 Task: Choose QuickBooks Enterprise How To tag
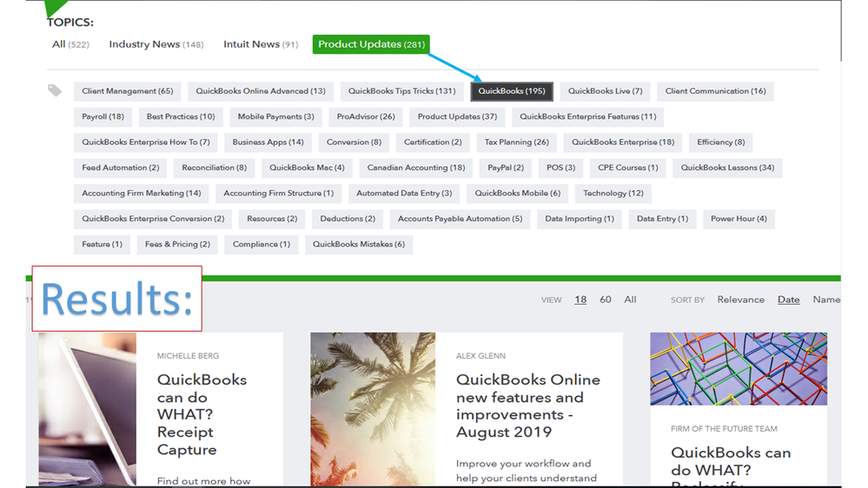pyautogui.click(x=146, y=142)
